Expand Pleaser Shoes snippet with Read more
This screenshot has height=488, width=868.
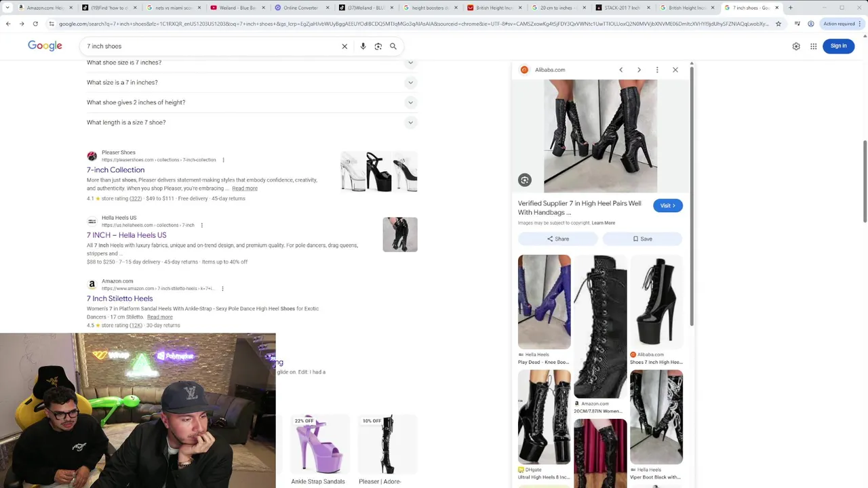[245, 188]
